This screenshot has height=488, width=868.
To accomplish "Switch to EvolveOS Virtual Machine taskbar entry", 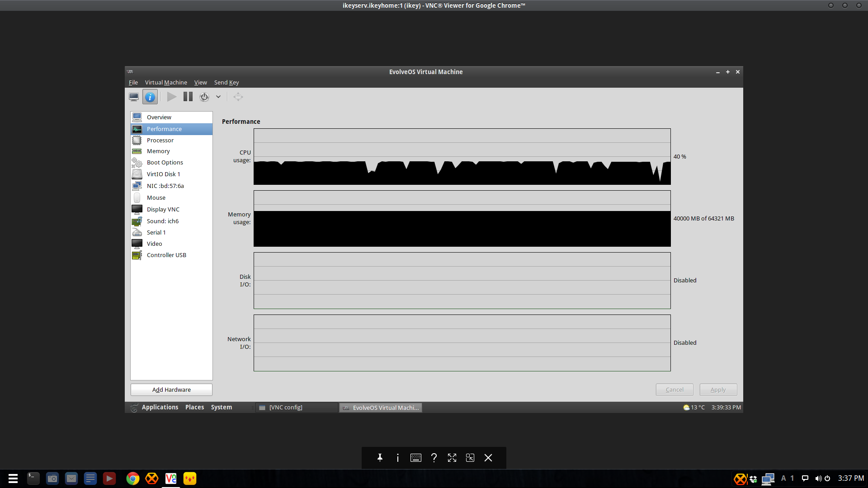I will tap(381, 408).
